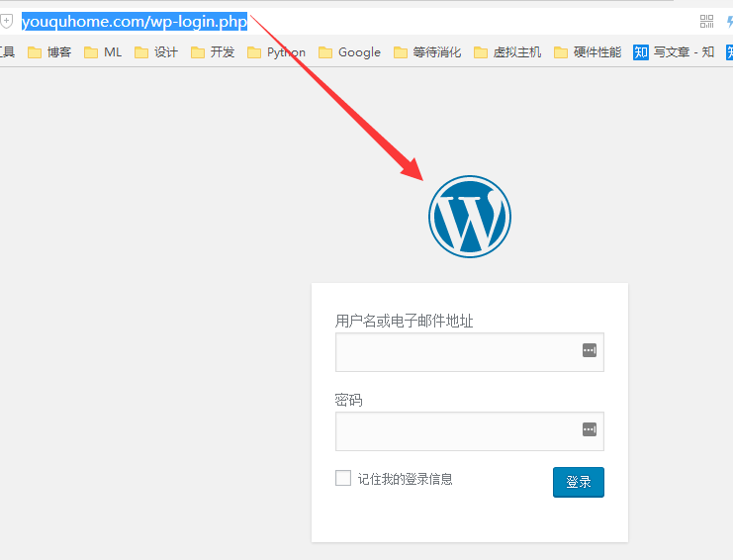
Task: Open the 设计 bookmark folder
Action: click(x=156, y=51)
